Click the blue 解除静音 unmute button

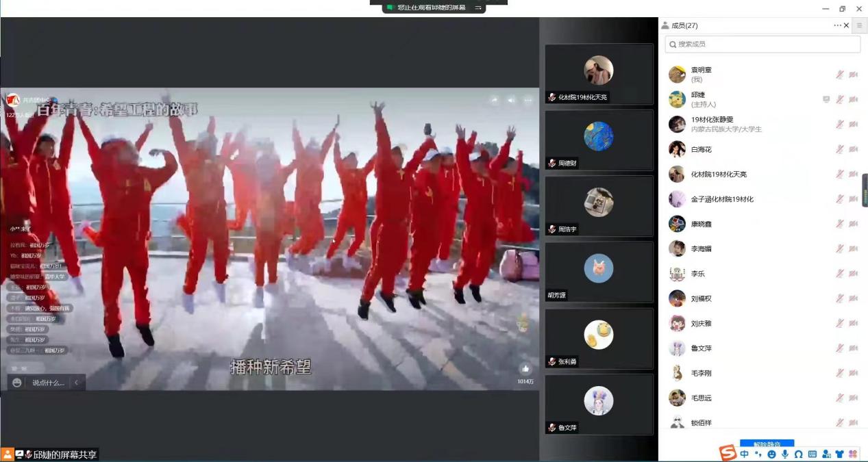(x=767, y=444)
